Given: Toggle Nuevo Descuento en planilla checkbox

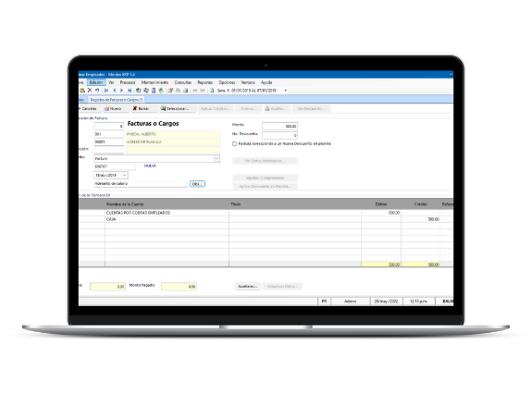Looking at the screenshot, I should click(234, 143).
